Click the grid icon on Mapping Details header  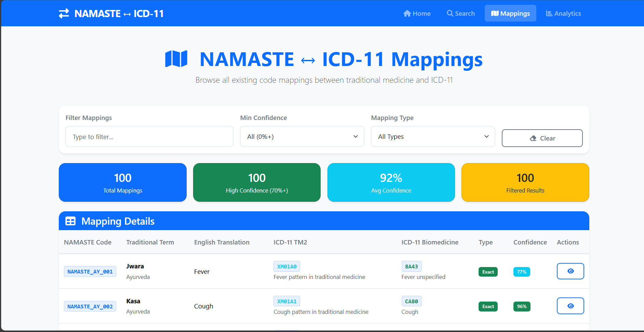[70, 221]
